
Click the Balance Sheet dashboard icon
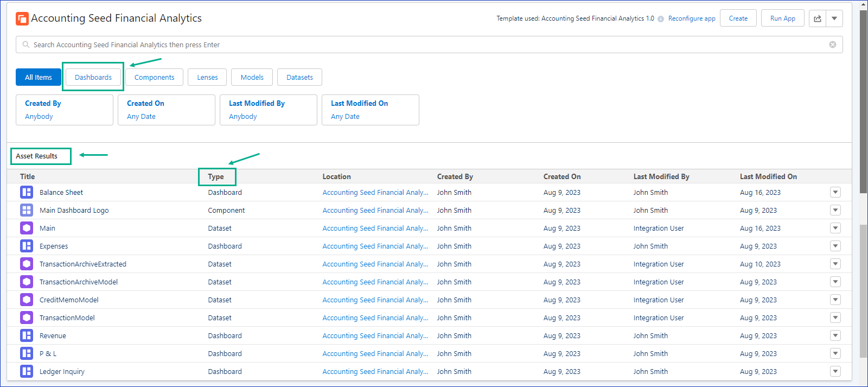click(27, 192)
